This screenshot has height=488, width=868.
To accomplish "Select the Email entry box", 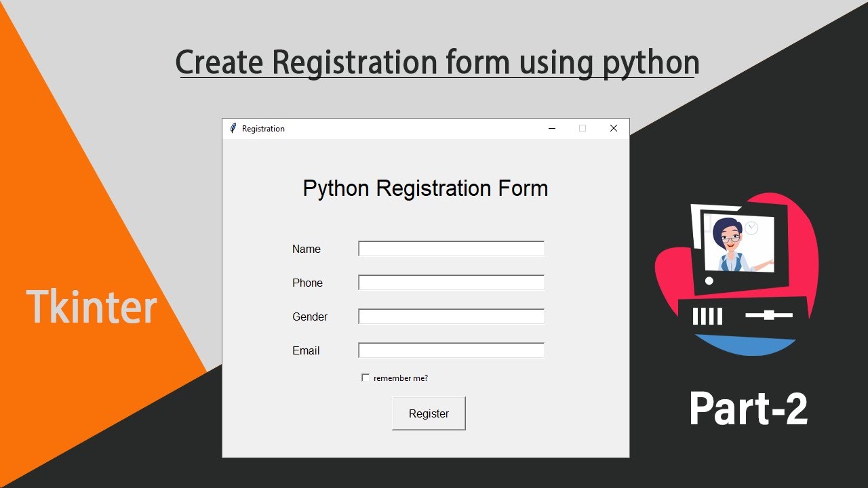I will click(x=451, y=350).
